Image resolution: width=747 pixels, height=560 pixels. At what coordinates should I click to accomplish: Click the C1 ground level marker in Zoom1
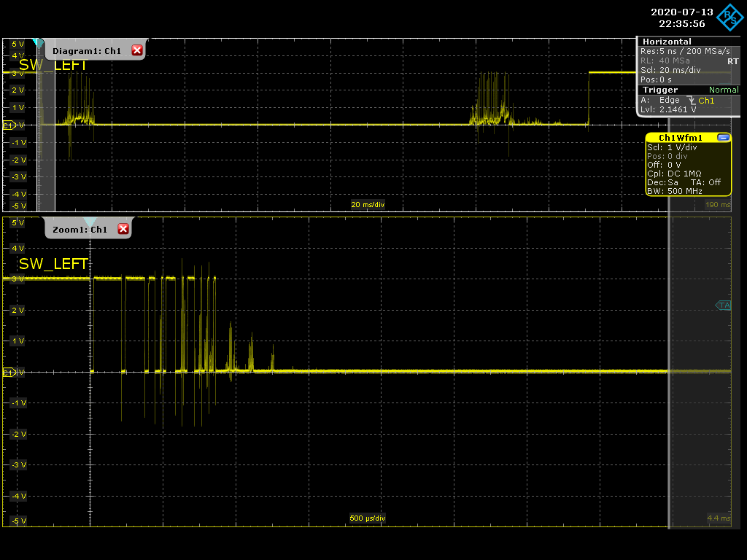9,373
